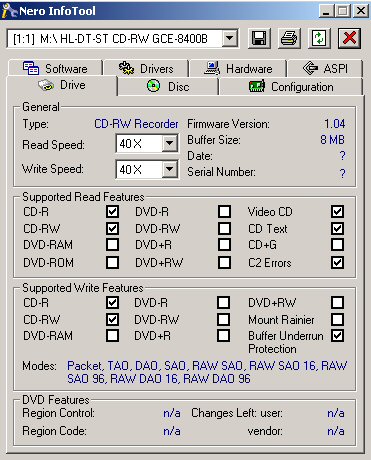371x460 pixels.
Task: Switch to the Drivers tab
Action: [146, 69]
